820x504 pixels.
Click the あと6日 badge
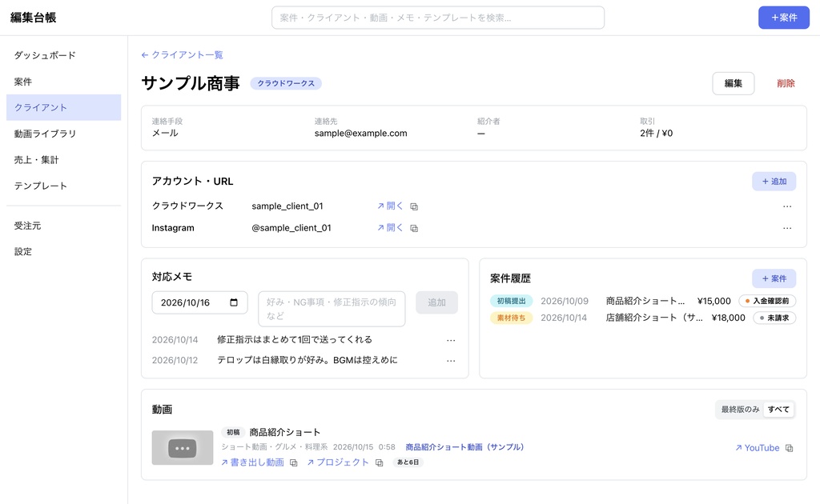(x=408, y=462)
